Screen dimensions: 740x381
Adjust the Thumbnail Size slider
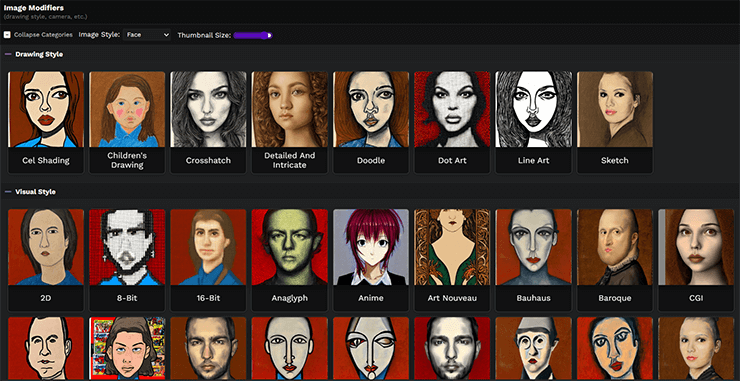pyautogui.click(x=253, y=35)
